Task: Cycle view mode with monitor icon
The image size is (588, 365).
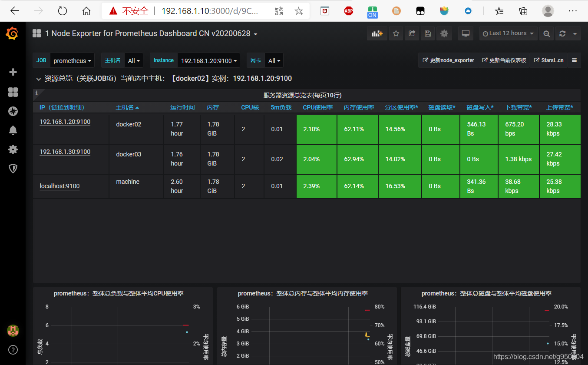Action: [466, 33]
